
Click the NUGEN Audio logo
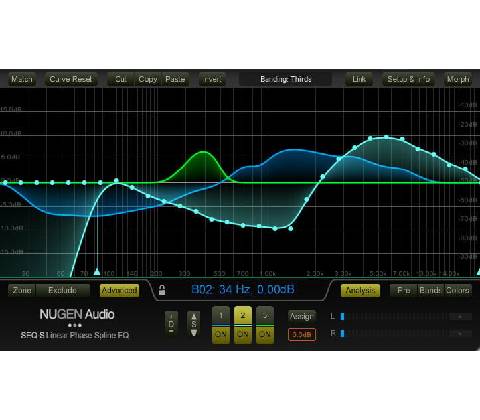(77, 314)
